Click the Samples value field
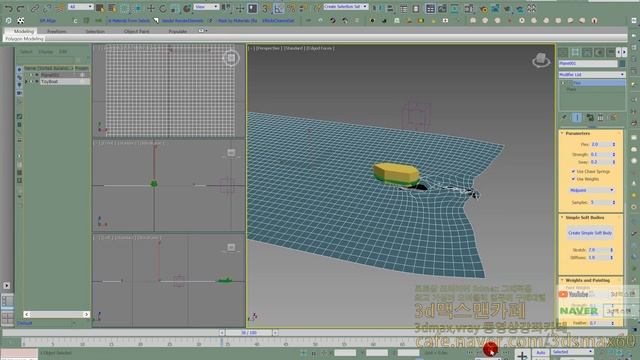The height and width of the screenshot is (360, 640). point(600,202)
